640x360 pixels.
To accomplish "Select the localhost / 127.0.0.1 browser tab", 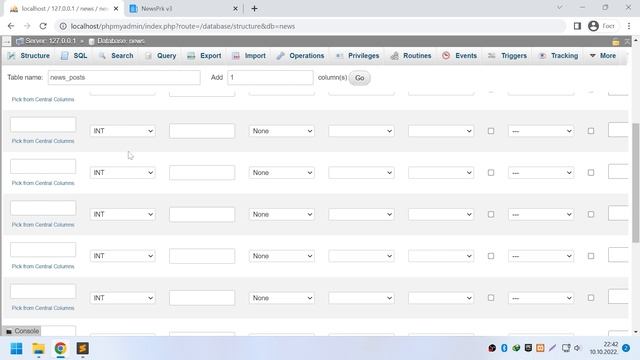I will point(64,9).
